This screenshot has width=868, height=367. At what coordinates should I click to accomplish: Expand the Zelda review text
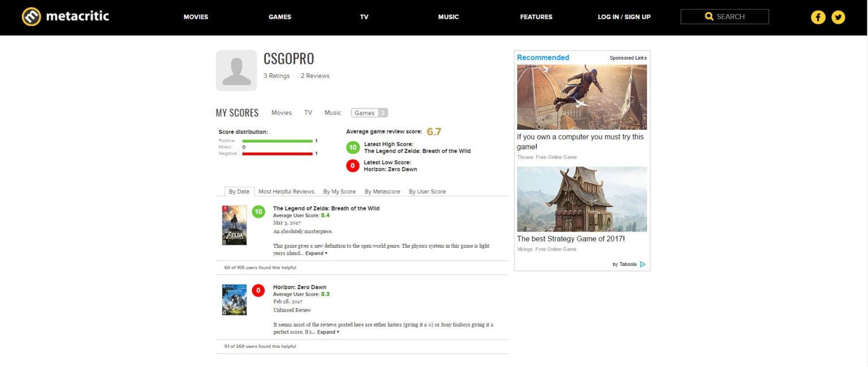(x=316, y=254)
